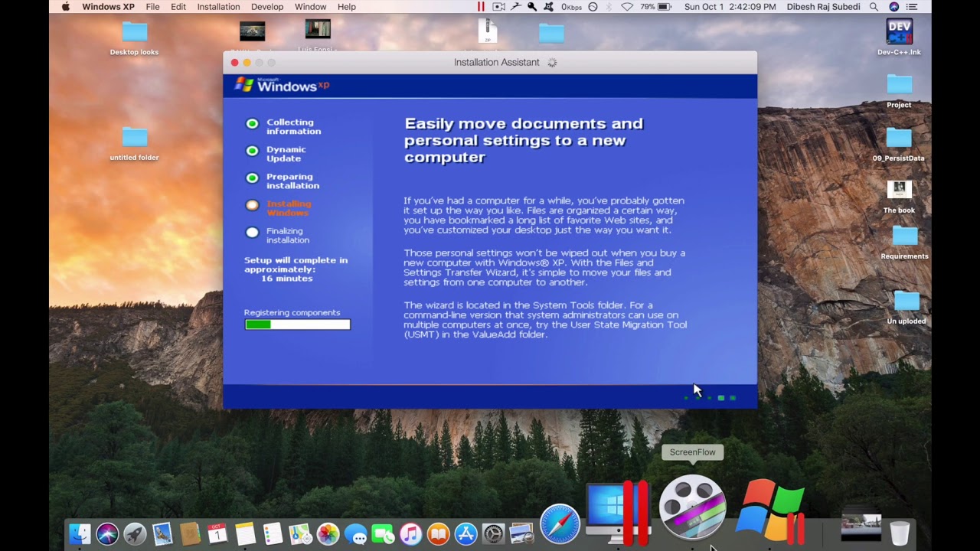Click the Collecting information step
The width and height of the screenshot is (980, 551).
pyautogui.click(x=283, y=126)
